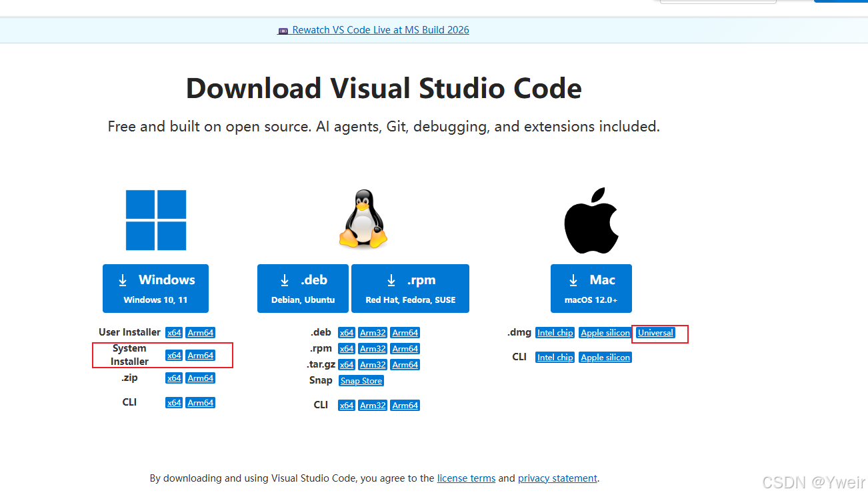
Task: Select Arm32 in the Linux .deb row
Action: coord(373,333)
